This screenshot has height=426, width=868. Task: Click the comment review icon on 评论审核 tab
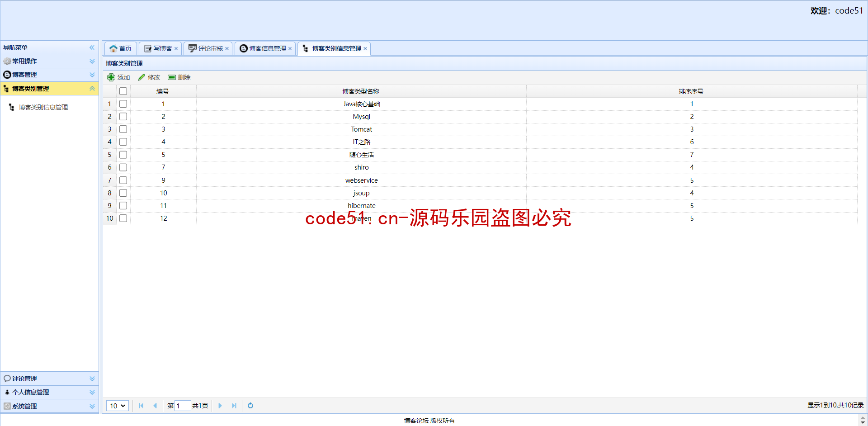(193, 48)
